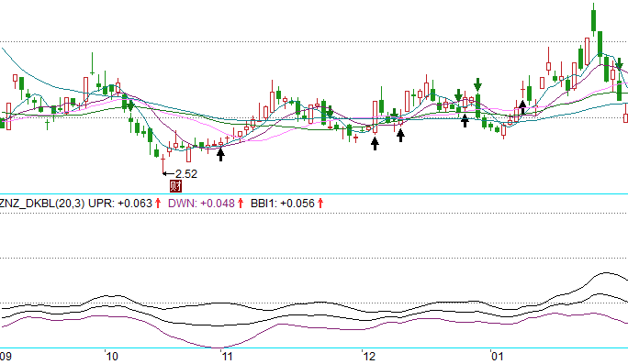The image size is (628, 364).
Task: Click the black buy arrow above the 11 date label
Action: [220, 154]
